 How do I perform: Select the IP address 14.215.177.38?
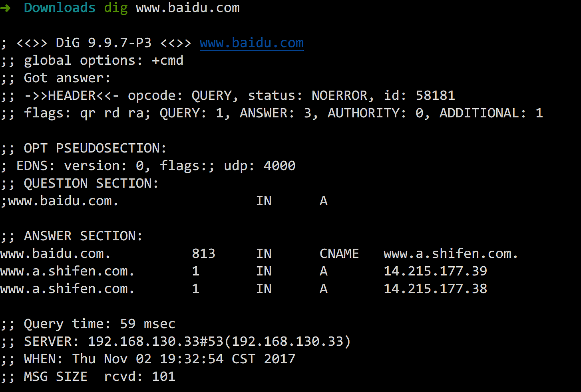pyautogui.click(x=435, y=289)
